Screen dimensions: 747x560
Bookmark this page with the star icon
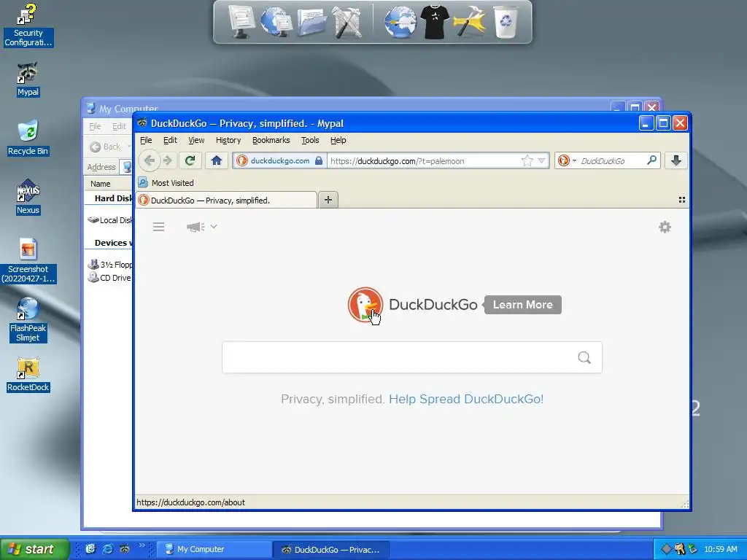pyautogui.click(x=527, y=160)
